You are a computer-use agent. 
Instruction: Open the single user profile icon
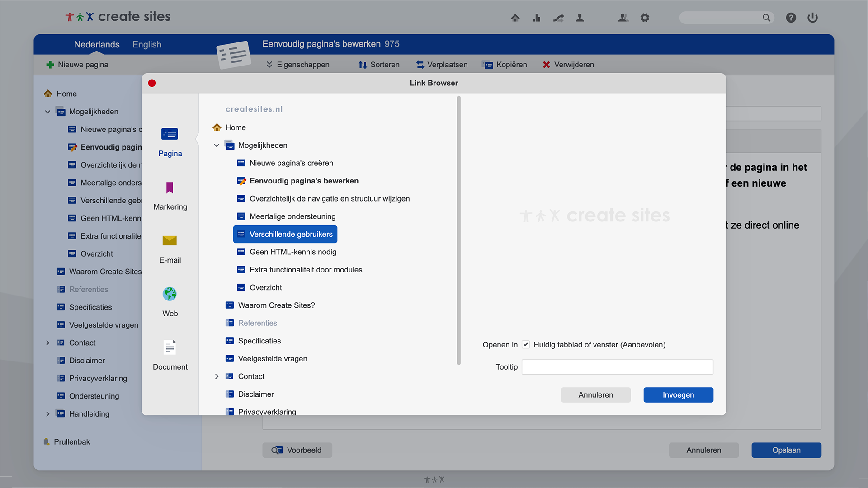[x=580, y=18]
